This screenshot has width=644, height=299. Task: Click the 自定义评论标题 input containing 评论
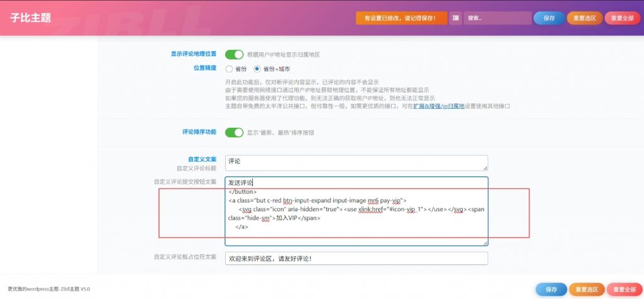pyautogui.click(x=356, y=163)
